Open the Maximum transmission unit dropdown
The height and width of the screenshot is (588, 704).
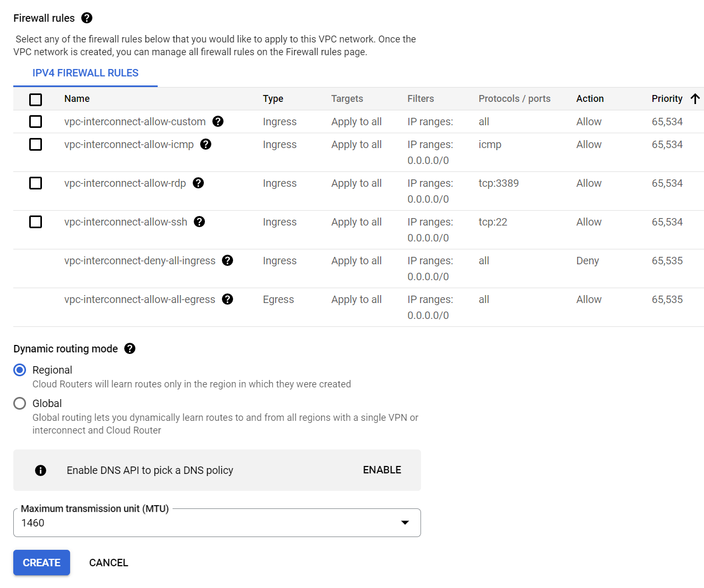coord(405,523)
